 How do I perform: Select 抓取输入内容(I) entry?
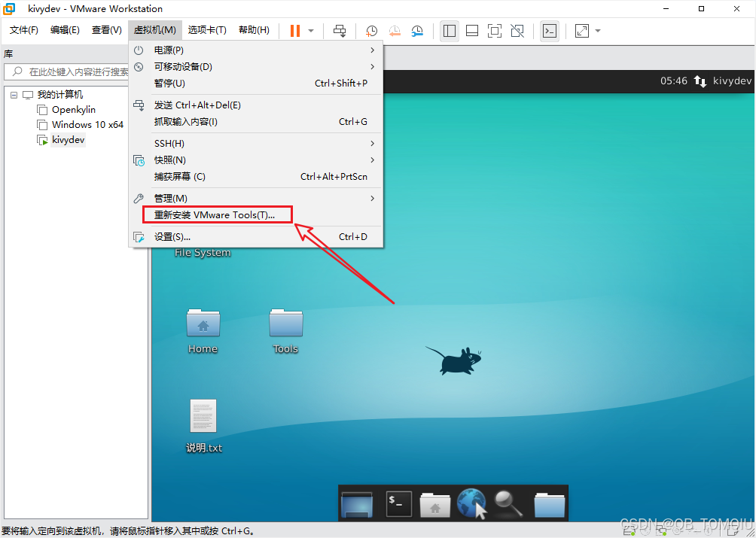click(256, 122)
